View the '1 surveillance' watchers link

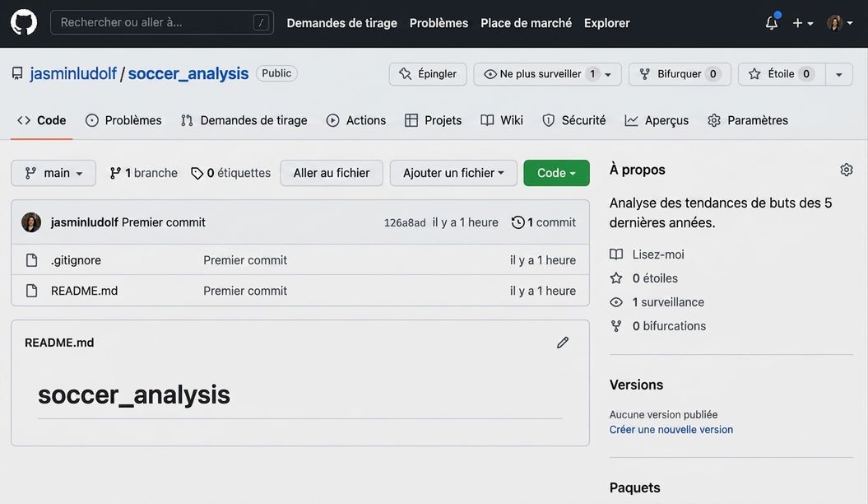pyautogui.click(x=668, y=302)
